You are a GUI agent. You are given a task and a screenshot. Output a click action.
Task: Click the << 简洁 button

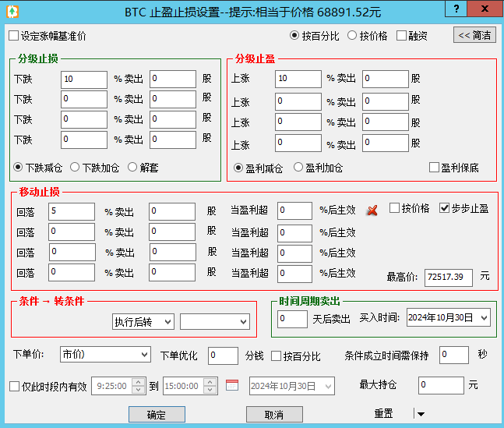pyautogui.click(x=474, y=35)
